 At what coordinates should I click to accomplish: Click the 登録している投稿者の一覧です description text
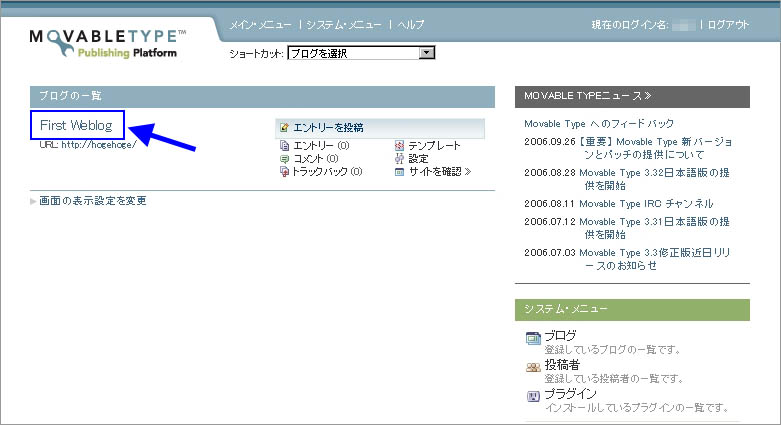pos(614,379)
